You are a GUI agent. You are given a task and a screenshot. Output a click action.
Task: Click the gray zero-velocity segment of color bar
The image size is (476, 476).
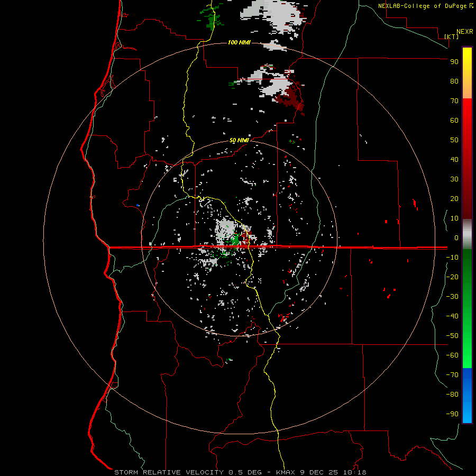click(467, 234)
